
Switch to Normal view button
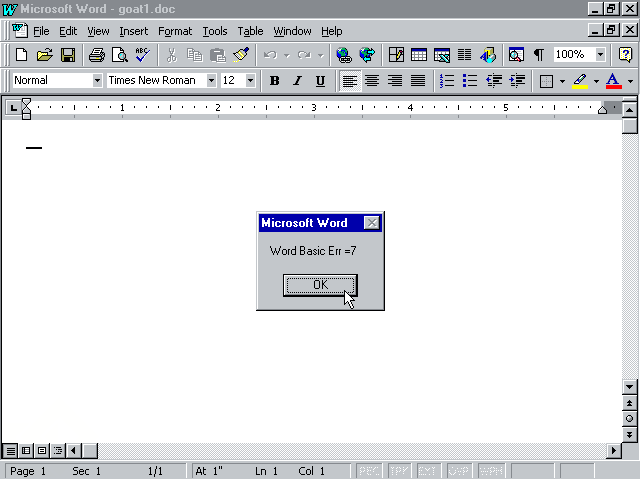tap(11, 451)
